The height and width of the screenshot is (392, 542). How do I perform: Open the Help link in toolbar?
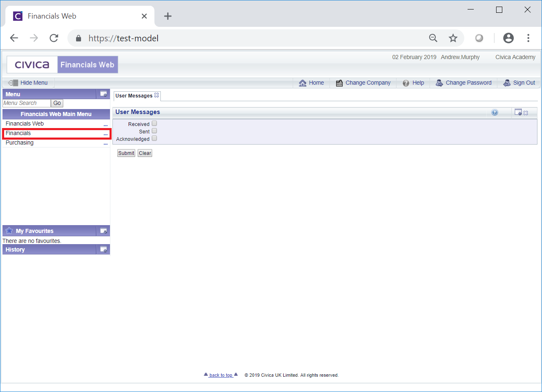[x=413, y=83]
